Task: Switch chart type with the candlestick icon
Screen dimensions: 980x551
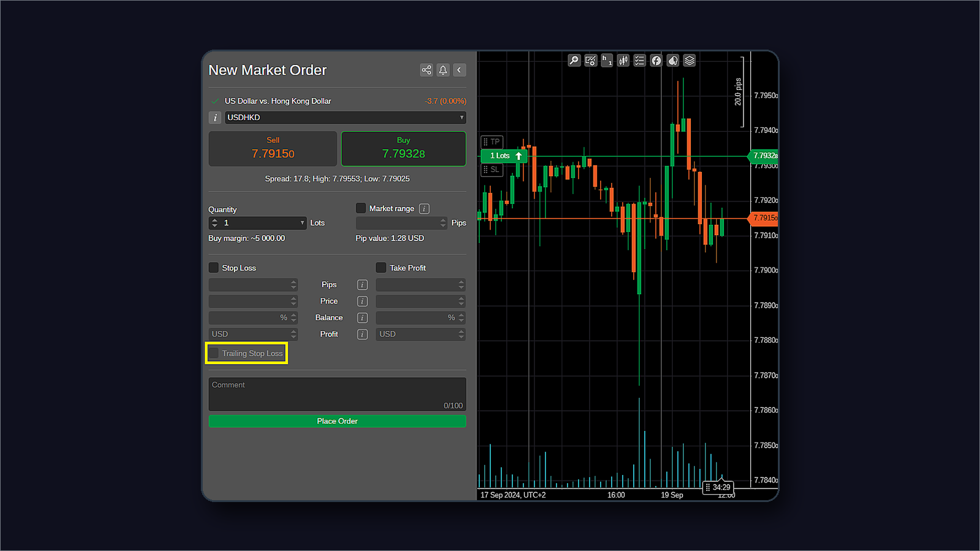Action: pos(623,60)
